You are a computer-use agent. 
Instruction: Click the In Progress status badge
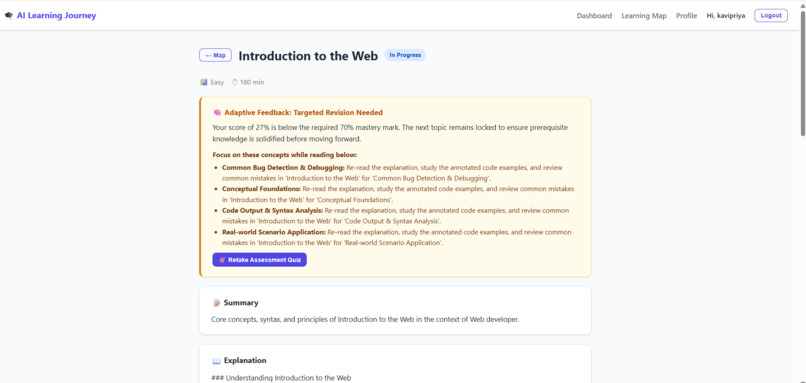pyautogui.click(x=405, y=55)
